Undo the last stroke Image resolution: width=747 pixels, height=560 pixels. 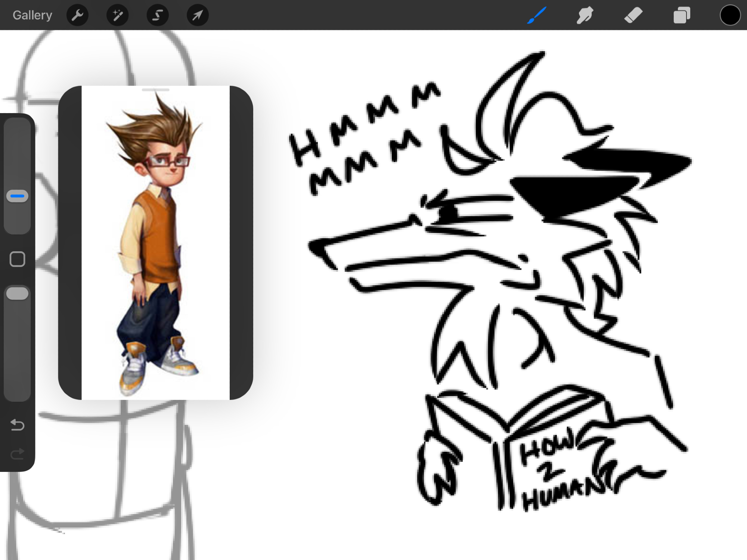coord(17,425)
